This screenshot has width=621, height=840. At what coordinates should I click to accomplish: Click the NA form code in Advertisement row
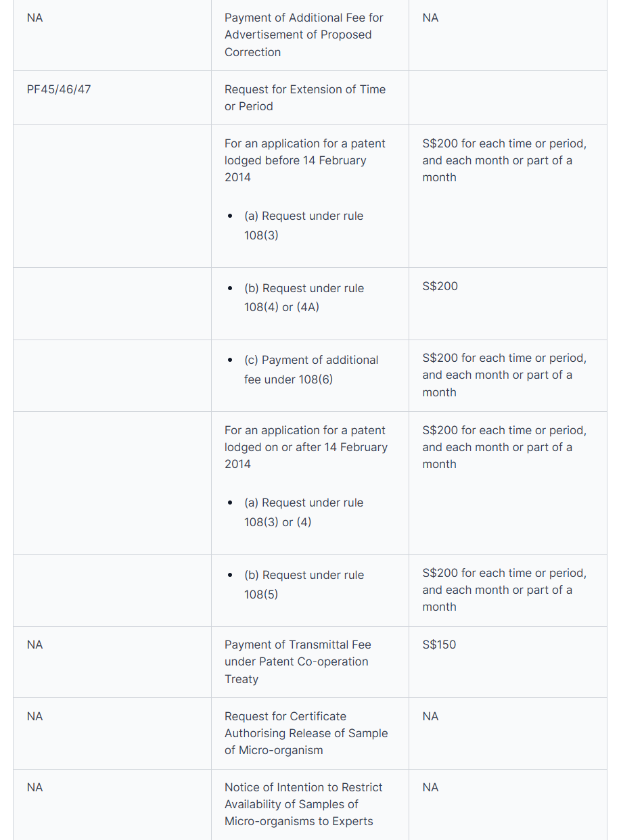(x=34, y=18)
